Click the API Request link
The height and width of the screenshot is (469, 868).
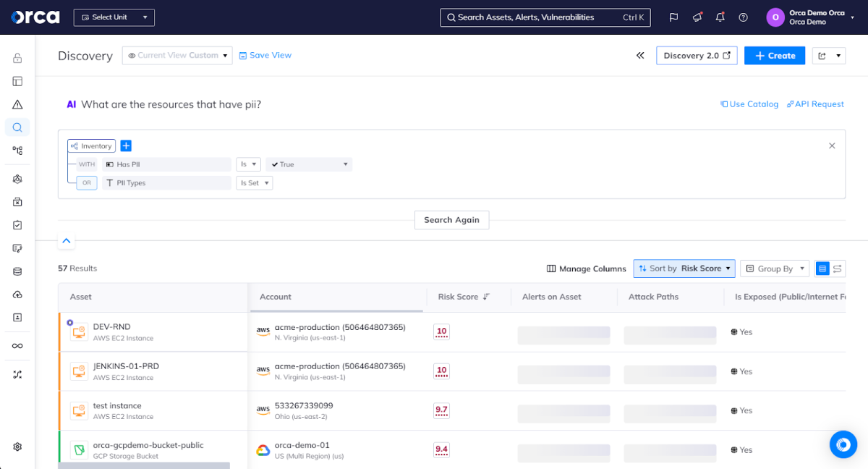[x=815, y=104]
